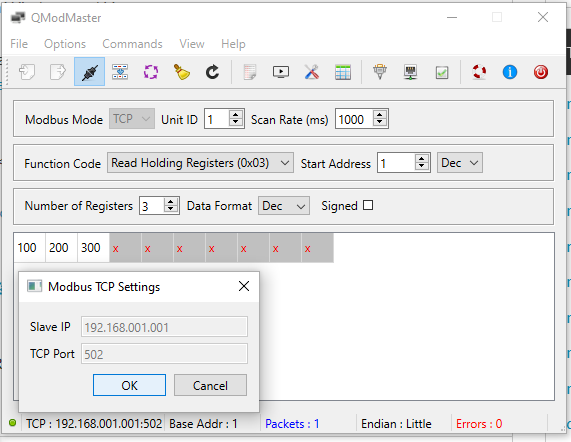Image resolution: width=571 pixels, height=442 pixels.
Task: Open the Tools screwdriver-and-wrench icon
Action: point(312,72)
